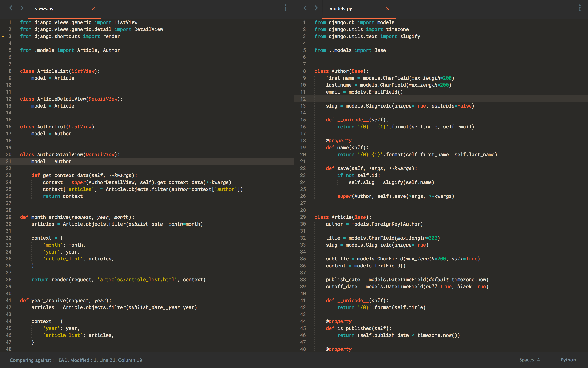Click 'from .models import Article, Author' in views.py
588x368 pixels.
70,50
